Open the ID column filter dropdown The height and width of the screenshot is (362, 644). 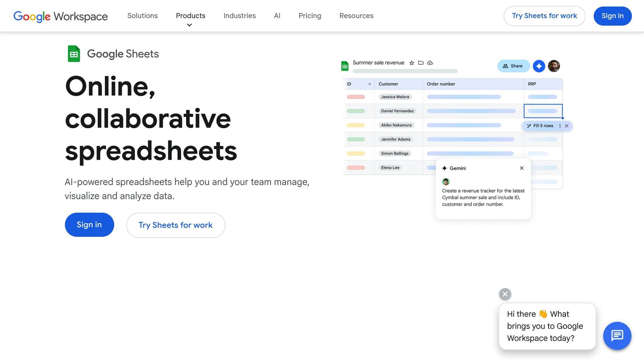[369, 84]
